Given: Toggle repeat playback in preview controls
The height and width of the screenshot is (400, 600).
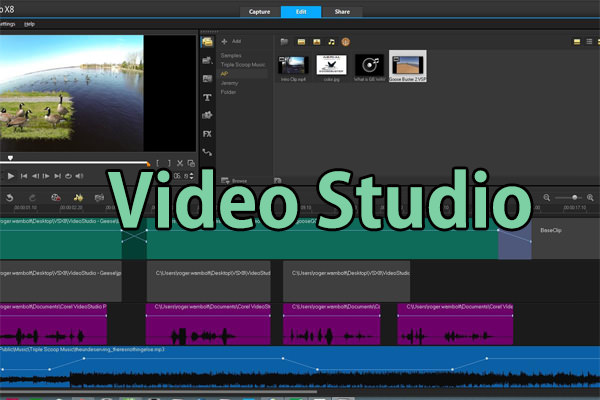Looking at the screenshot, I should coord(68,175).
